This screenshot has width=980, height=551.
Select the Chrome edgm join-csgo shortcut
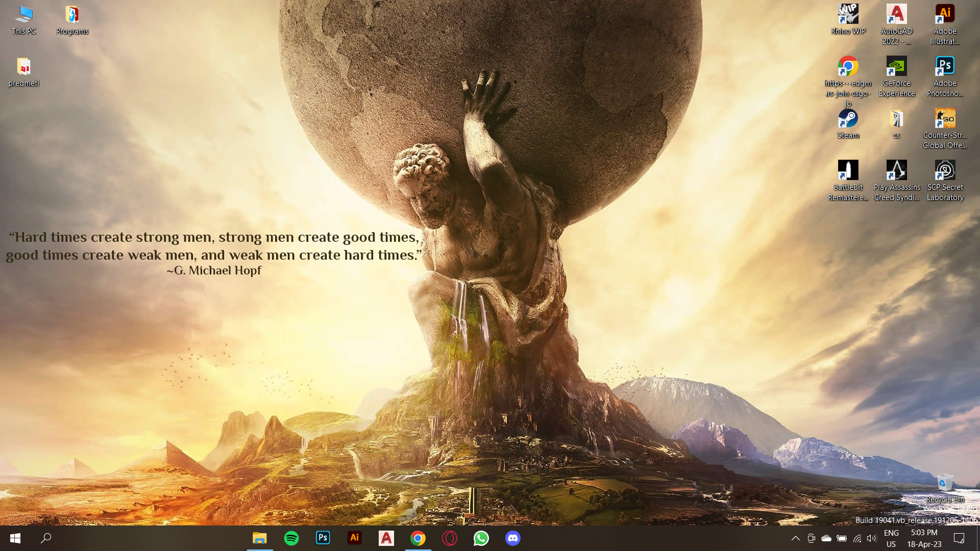[x=848, y=81]
